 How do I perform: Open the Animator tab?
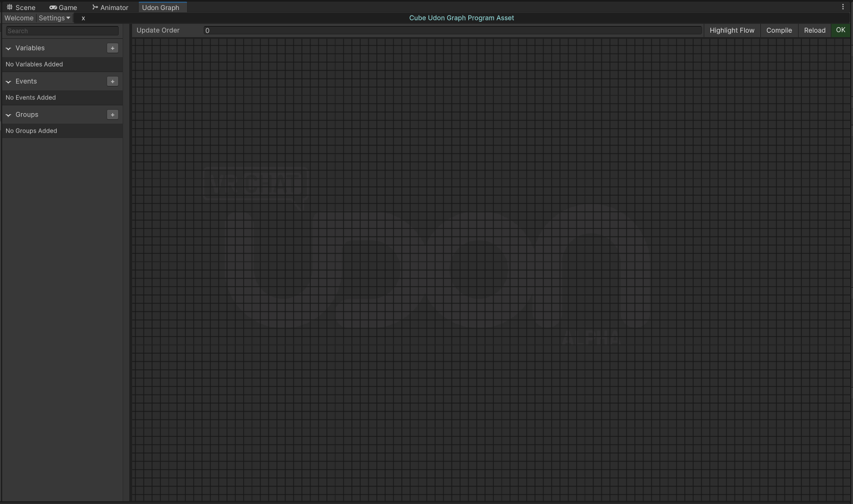(x=110, y=7)
